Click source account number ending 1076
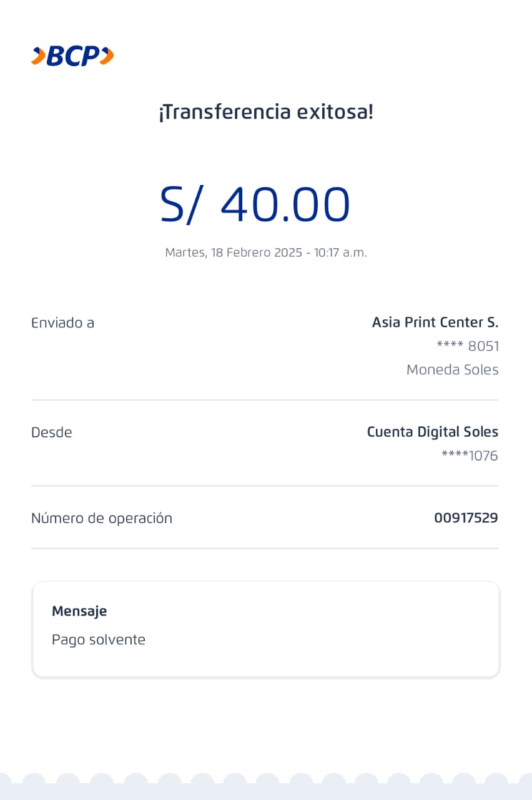Viewport: 532px width, 800px height. pyautogui.click(x=470, y=456)
